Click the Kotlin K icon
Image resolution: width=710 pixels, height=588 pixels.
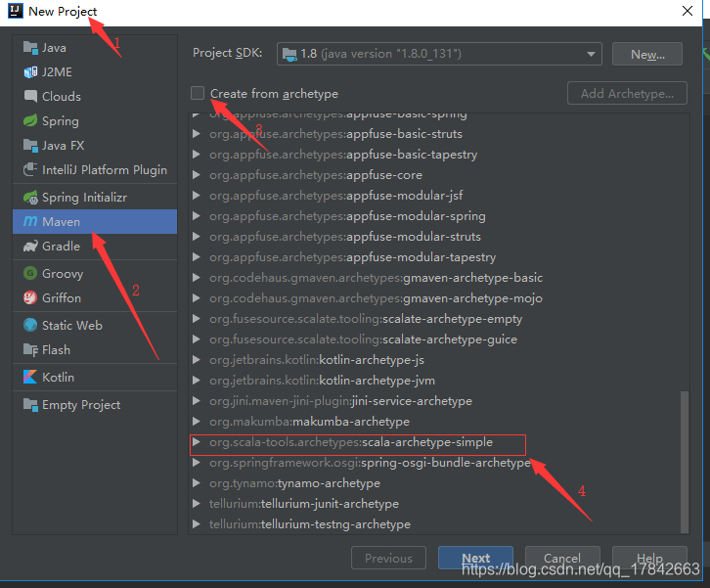30,377
